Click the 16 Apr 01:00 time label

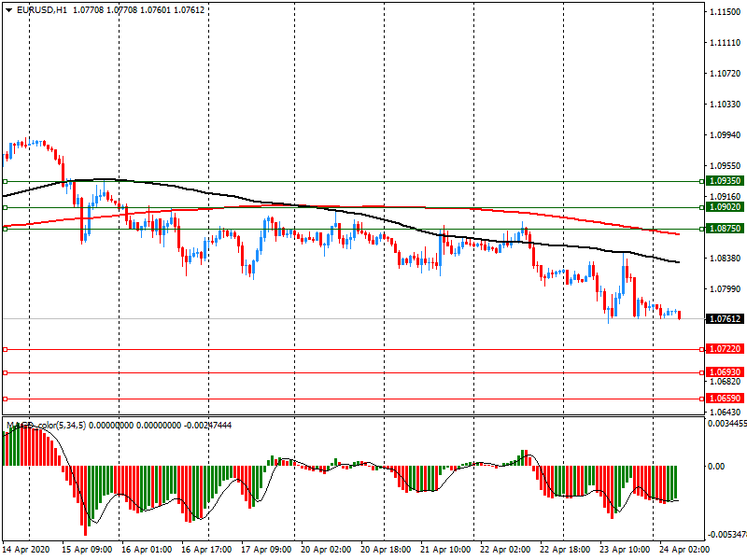147,550
